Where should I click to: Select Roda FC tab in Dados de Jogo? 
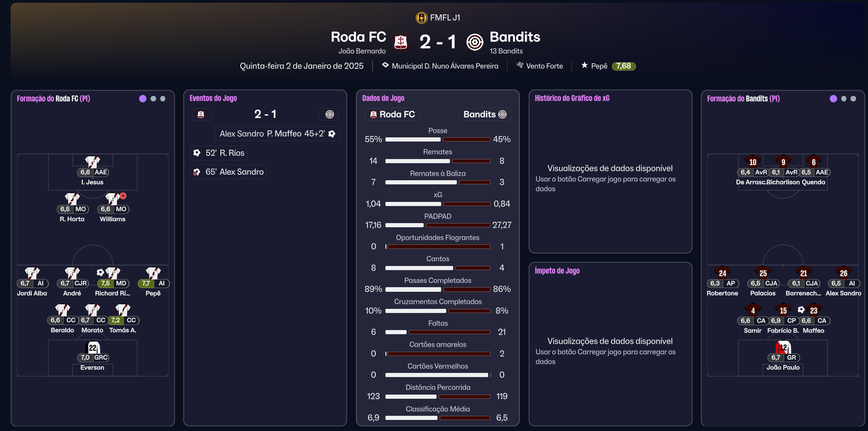tap(392, 114)
